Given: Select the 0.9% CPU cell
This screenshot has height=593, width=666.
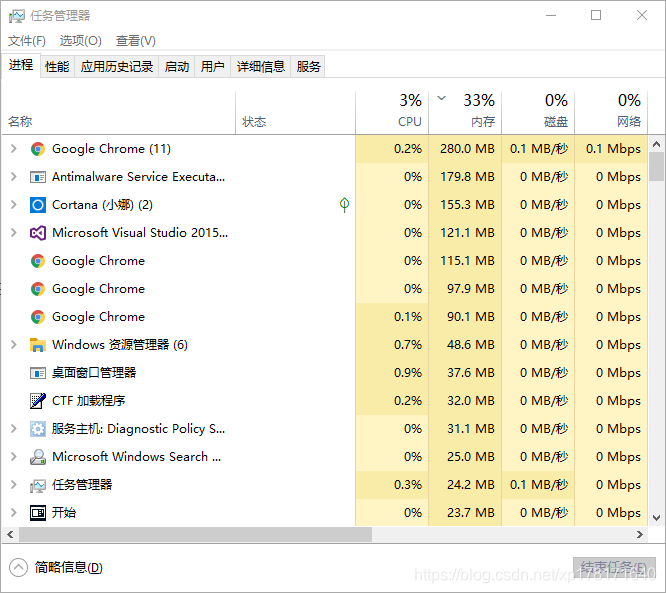Looking at the screenshot, I should point(392,373).
